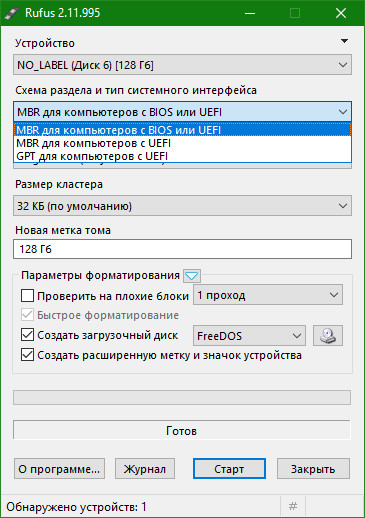Open the cluster size dropdown 32 КБ
Screen dimensions: 365x518
tap(182, 206)
